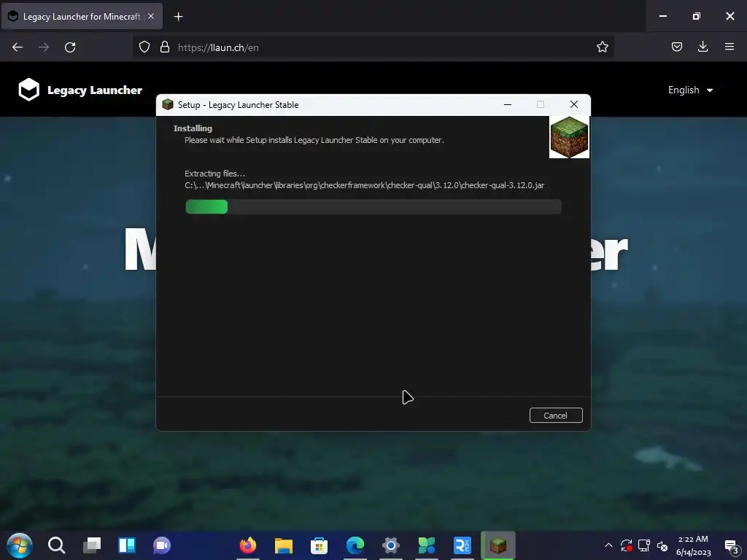Open the Firefox downloads panel
Screen dimensions: 747x560
click(703, 47)
